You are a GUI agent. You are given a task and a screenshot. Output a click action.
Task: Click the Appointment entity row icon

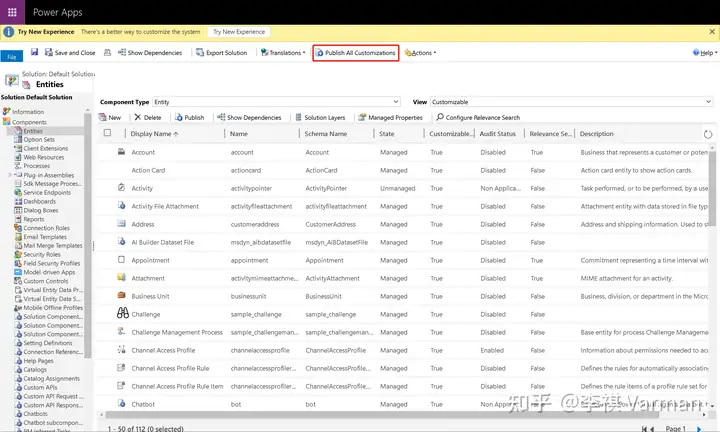(x=121, y=259)
